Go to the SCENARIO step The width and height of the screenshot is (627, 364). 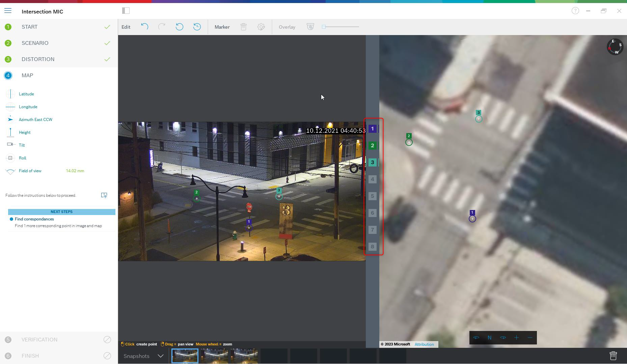[35, 43]
